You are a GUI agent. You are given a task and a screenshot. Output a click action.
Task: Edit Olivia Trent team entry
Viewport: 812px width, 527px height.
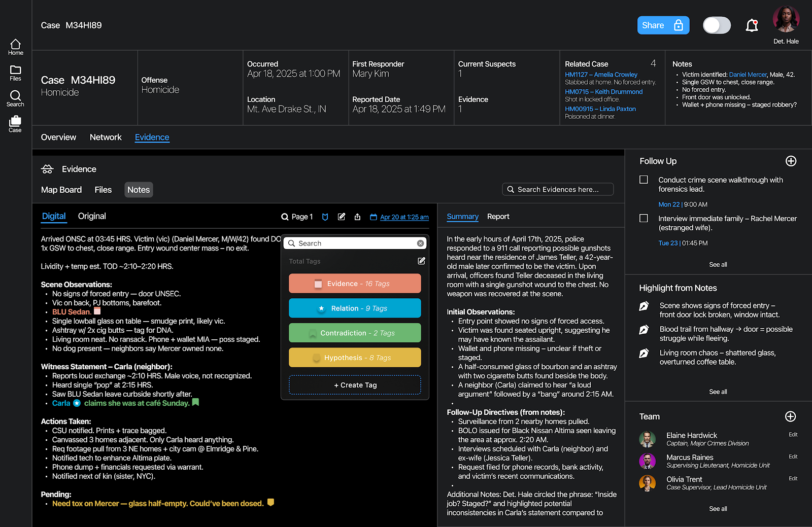pos(793,479)
